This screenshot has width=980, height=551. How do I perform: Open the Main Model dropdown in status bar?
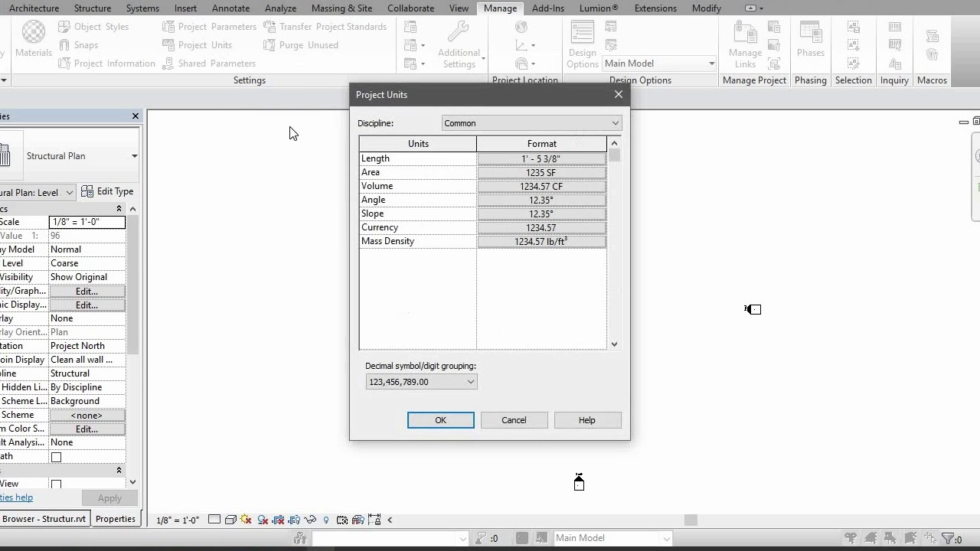612,538
